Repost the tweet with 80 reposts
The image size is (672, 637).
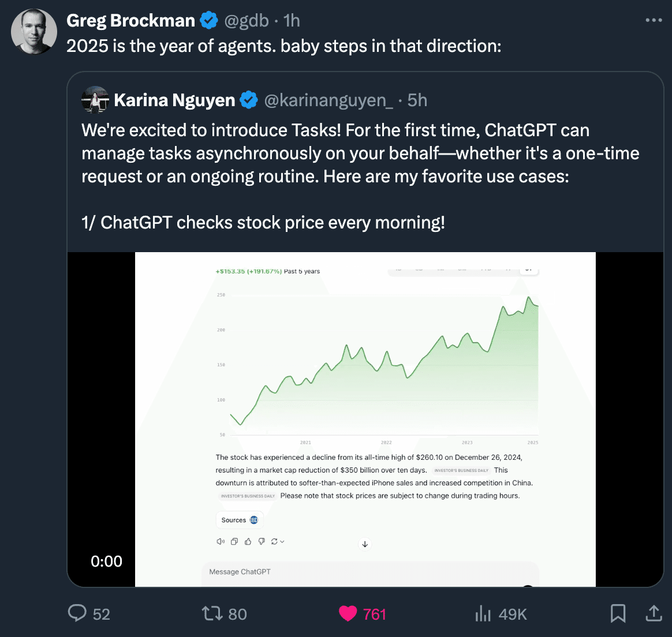point(211,613)
